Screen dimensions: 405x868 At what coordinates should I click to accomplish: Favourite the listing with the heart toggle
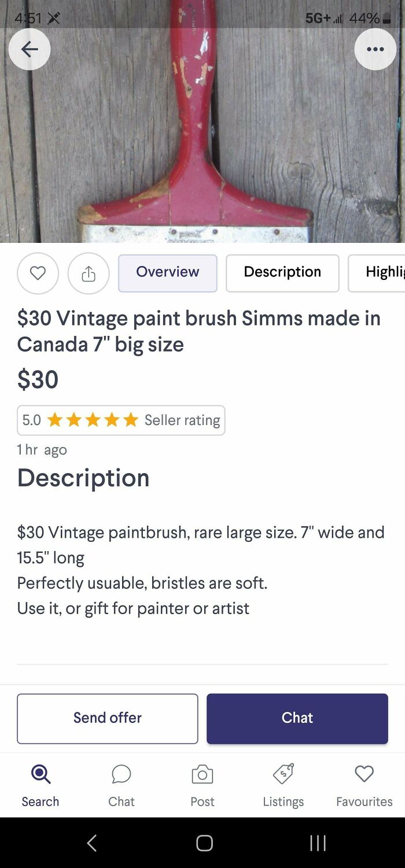pyautogui.click(x=38, y=273)
